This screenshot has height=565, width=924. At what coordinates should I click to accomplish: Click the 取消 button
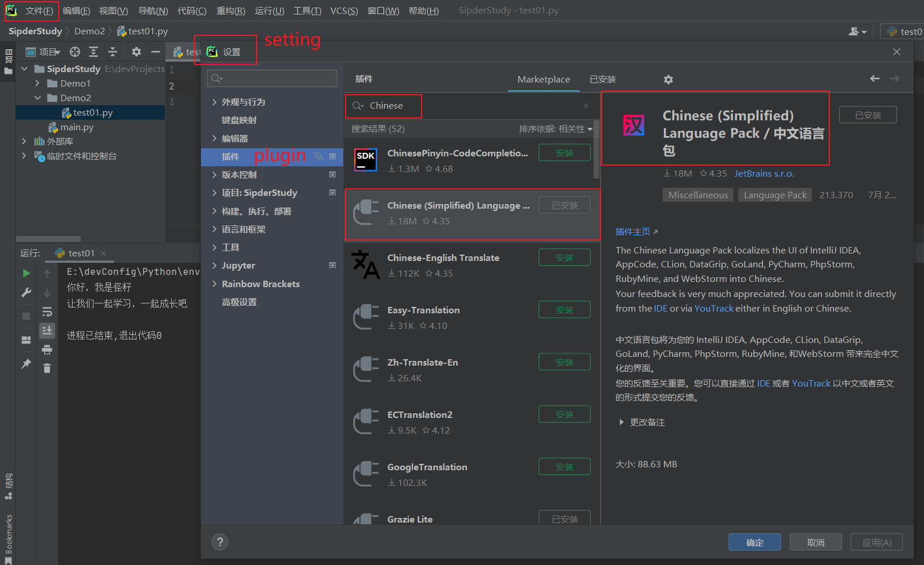pos(815,542)
